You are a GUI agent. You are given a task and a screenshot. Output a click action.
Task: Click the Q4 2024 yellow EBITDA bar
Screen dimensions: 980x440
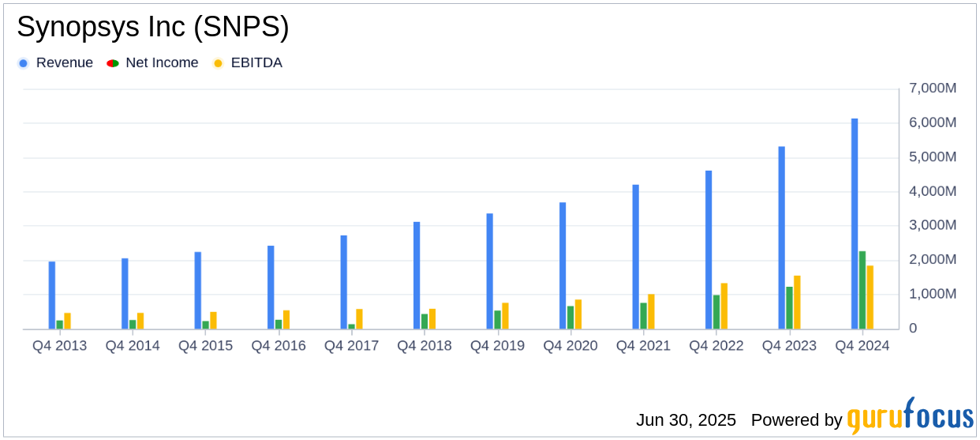pyautogui.click(x=870, y=297)
